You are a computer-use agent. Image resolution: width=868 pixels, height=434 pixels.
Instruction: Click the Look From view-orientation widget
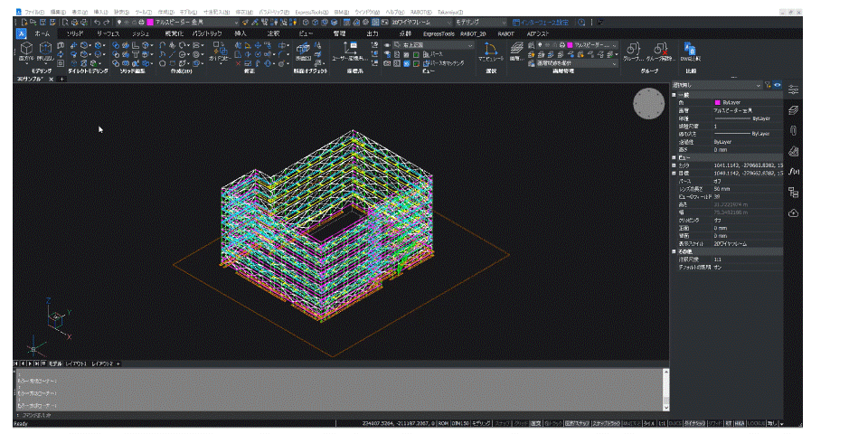click(x=648, y=105)
